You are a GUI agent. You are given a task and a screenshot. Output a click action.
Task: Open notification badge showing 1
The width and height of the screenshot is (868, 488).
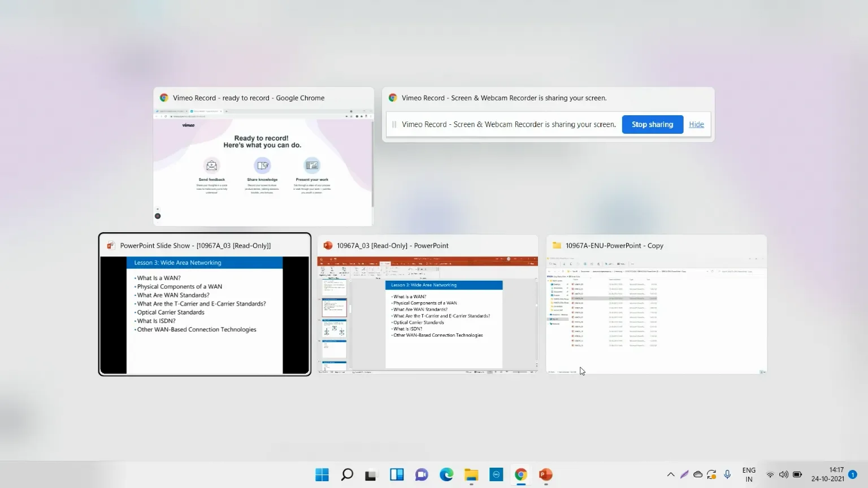pos(853,474)
